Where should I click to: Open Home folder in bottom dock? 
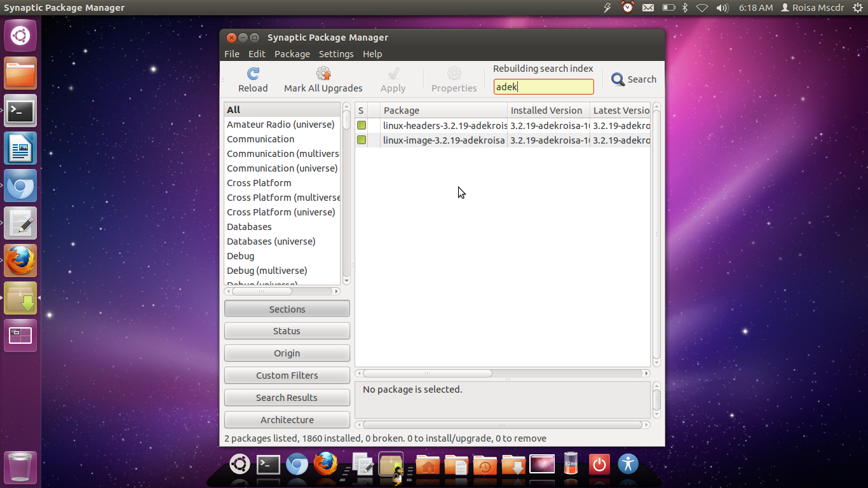pyautogui.click(x=428, y=465)
